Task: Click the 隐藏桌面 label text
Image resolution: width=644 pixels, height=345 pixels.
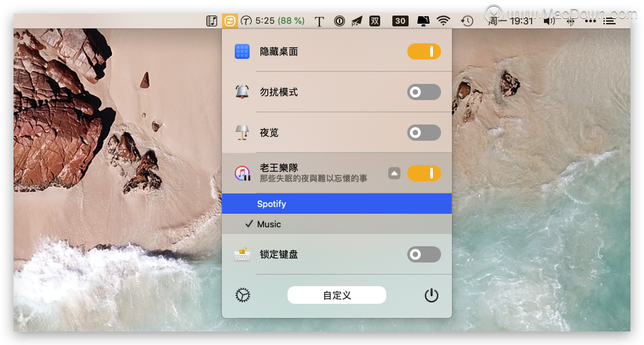Action: [279, 51]
